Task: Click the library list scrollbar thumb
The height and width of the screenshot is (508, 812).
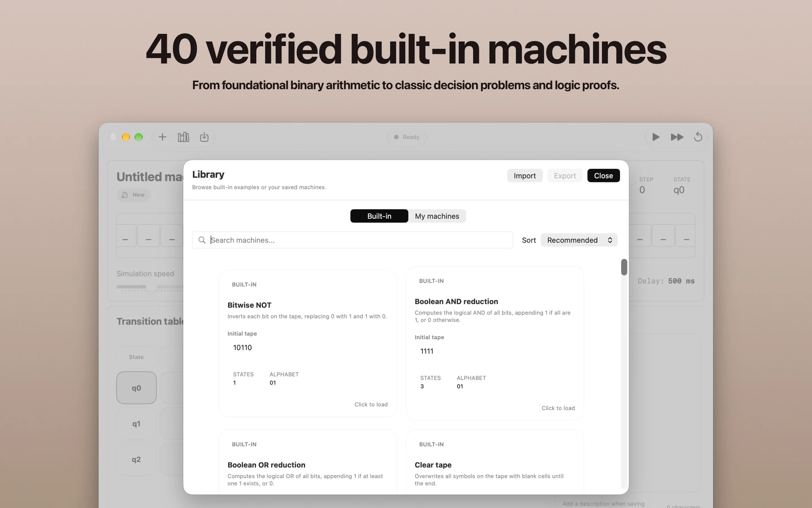Action: [x=624, y=267]
